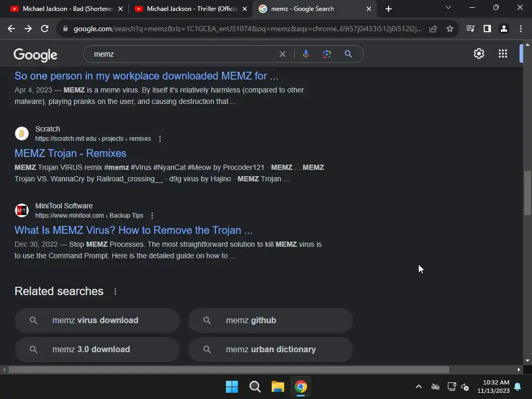Clear the search box with X

[282, 54]
